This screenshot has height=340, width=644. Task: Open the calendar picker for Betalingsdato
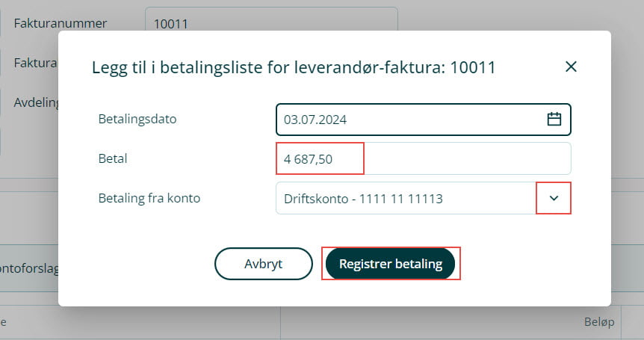pyautogui.click(x=554, y=119)
